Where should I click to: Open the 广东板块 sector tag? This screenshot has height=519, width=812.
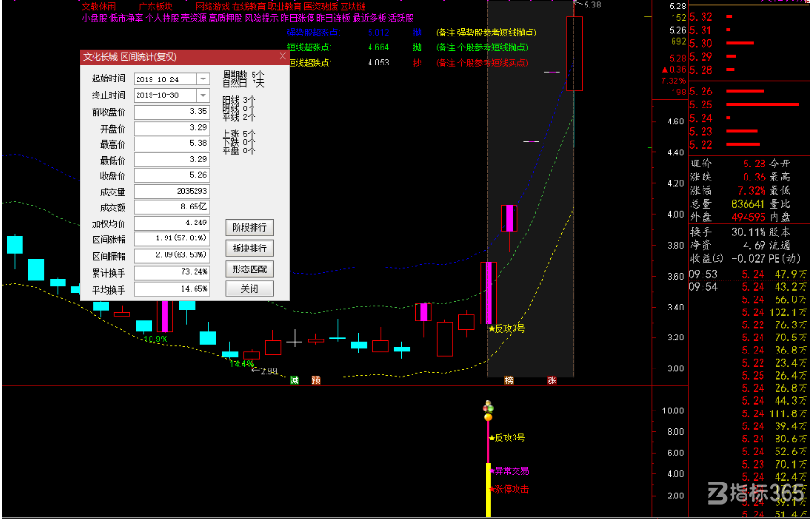coord(156,7)
